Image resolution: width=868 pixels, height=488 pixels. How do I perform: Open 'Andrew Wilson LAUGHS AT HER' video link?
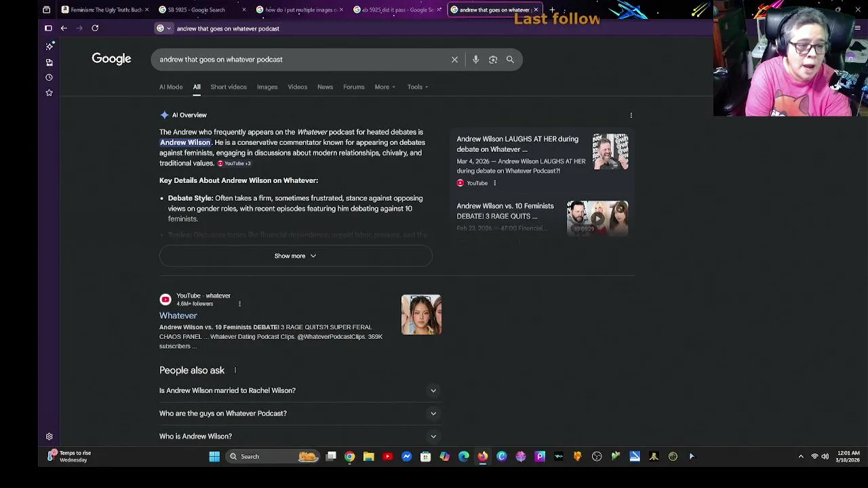click(517, 144)
